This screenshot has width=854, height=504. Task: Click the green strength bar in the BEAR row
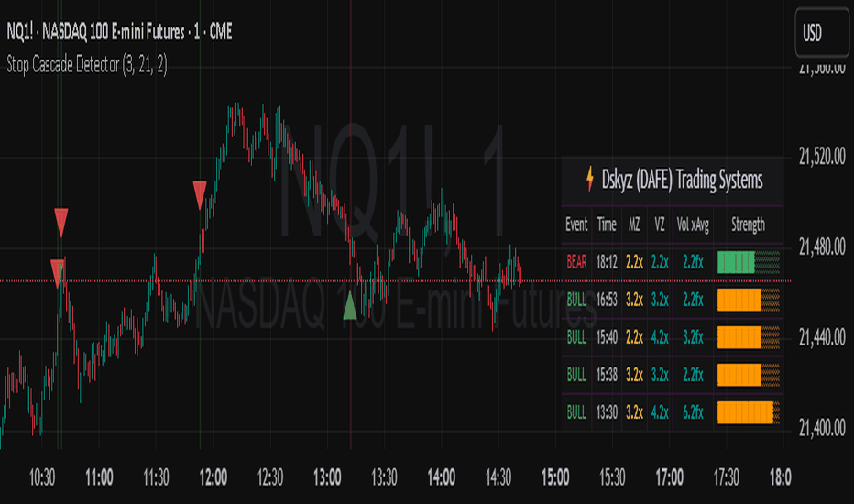pos(749,262)
